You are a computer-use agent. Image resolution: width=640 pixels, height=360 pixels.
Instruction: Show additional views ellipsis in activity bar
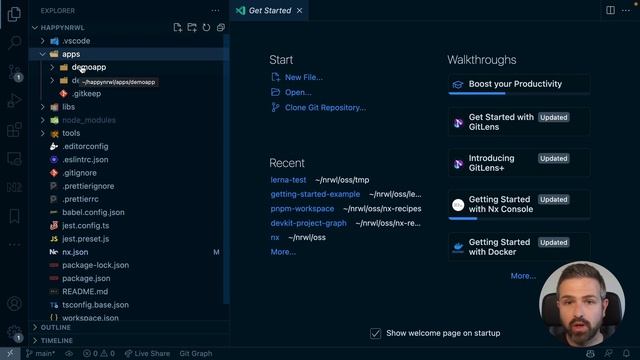point(14,244)
